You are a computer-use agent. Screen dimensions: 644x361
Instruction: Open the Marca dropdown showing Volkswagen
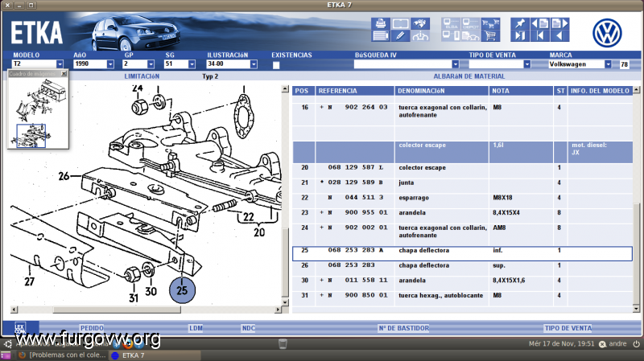point(608,64)
